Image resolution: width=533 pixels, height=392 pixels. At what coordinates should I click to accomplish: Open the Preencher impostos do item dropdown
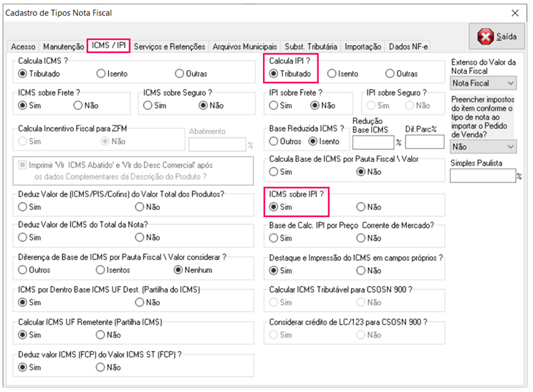pyautogui.click(x=483, y=146)
